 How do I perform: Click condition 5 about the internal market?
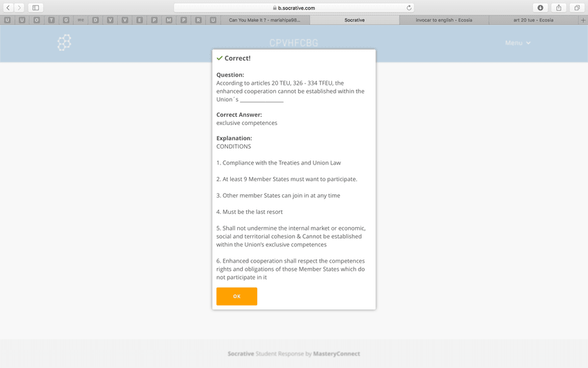[x=291, y=236]
